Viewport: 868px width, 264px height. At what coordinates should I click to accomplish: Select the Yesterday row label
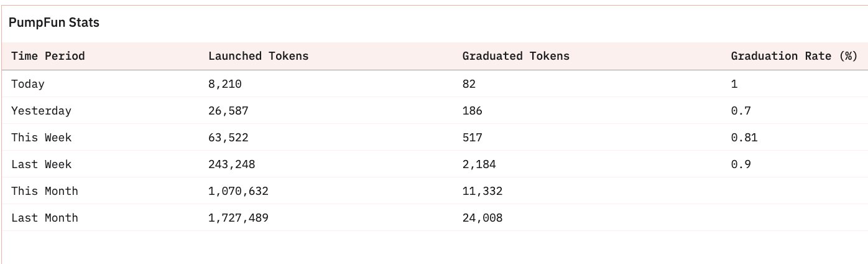(41, 111)
